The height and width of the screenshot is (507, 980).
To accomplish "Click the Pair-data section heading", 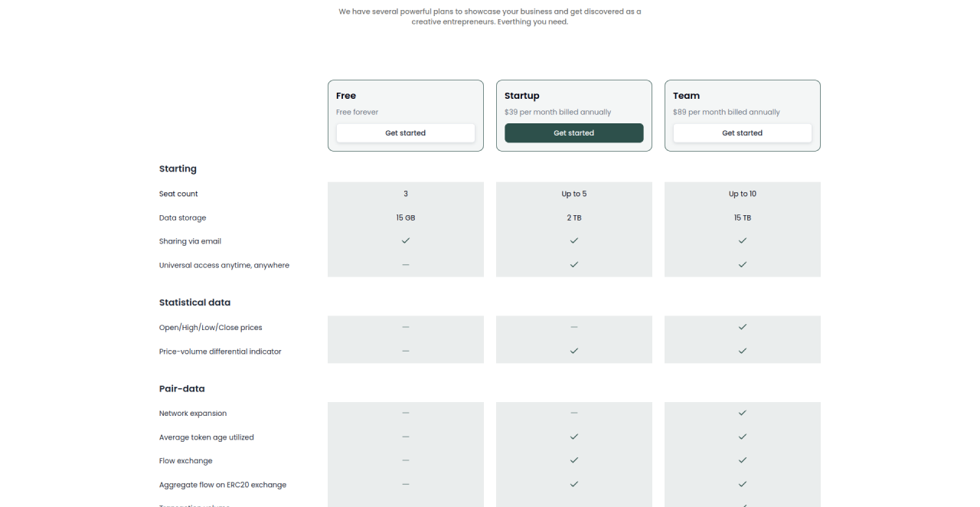I will 181,388.
